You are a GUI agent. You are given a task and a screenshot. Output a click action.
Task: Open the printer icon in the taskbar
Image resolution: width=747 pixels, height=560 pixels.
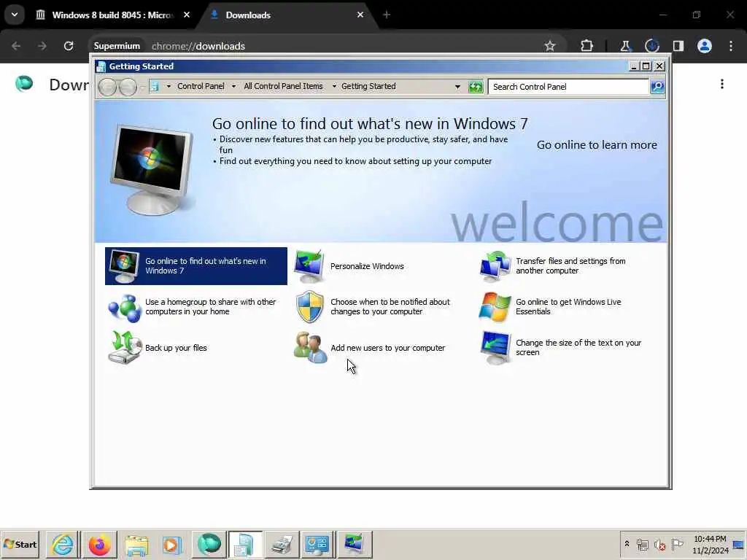(x=282, y=544)
